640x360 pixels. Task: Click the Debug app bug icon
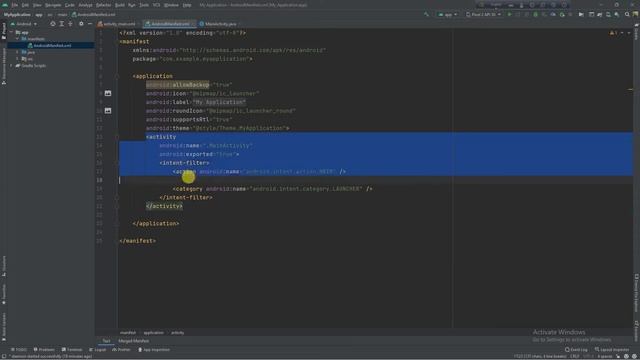(x=536, y=14)
